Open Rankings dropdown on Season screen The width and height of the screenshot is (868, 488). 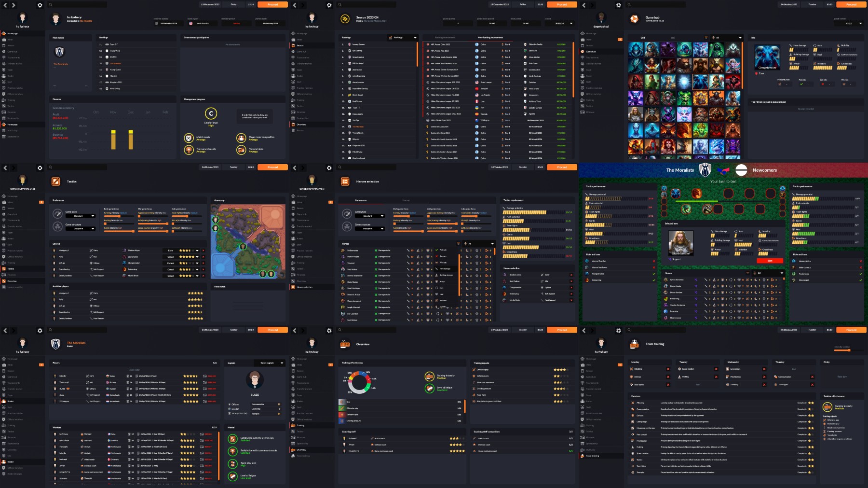403,37
